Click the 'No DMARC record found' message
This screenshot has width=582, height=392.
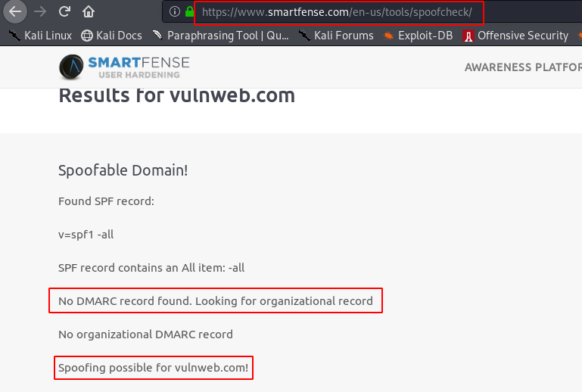(215, 300)
